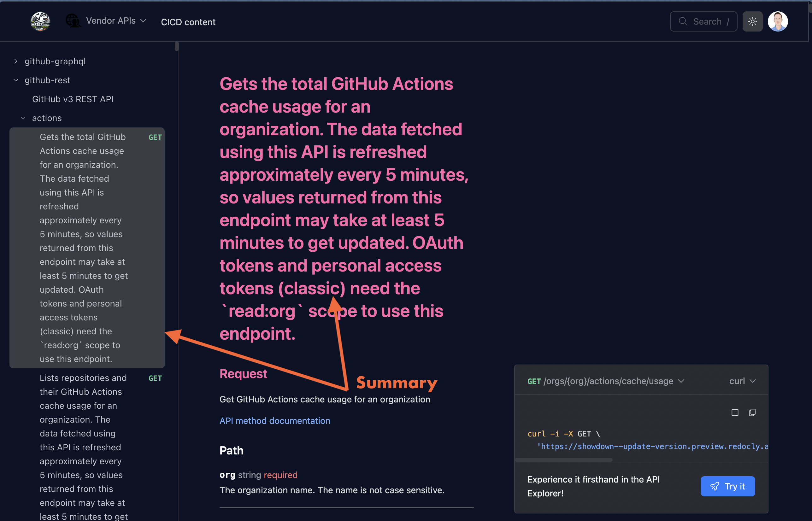Screen dimensions: 812x521
Task: Click the 'Path' section heading
Action: tap(232, 450)
